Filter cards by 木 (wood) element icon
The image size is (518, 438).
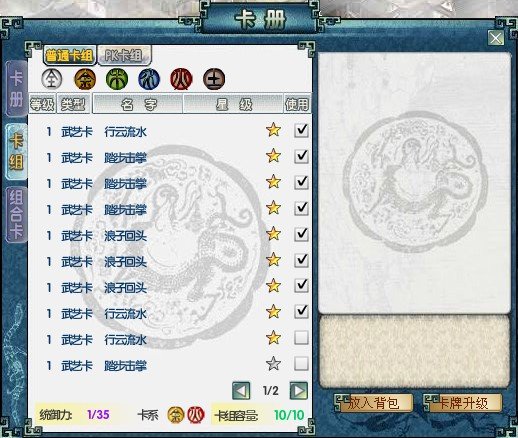[117, 79]
